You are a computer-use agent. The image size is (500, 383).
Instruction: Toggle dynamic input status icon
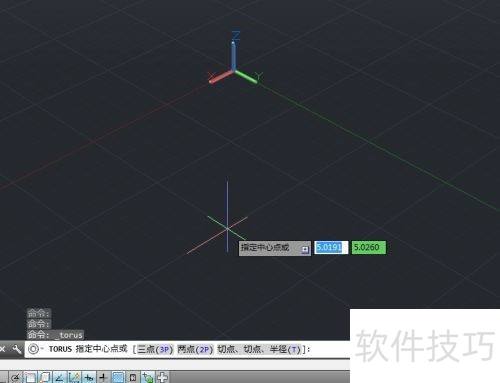(89, 377)
